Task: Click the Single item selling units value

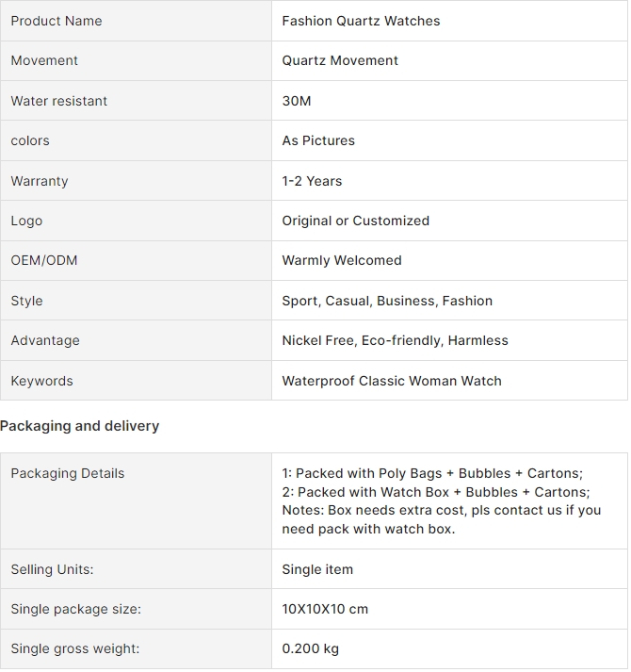Action: click(318, 570)
